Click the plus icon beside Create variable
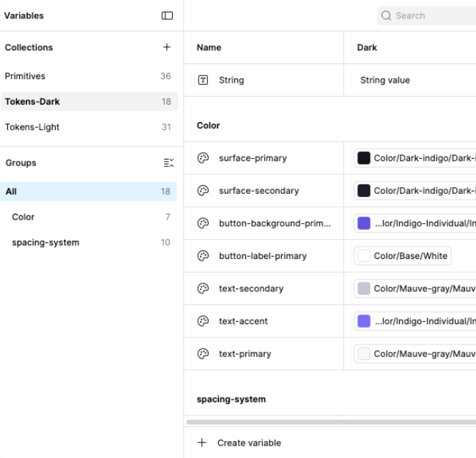 202,443
